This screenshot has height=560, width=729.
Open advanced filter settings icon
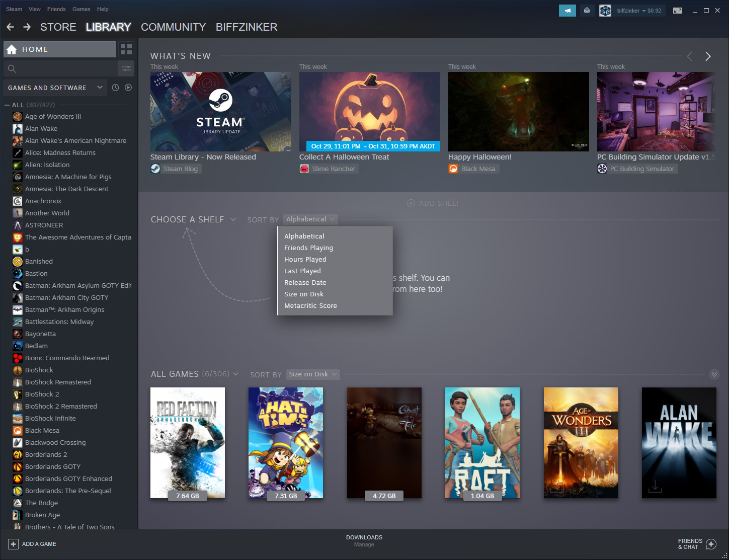pos(126,68)
